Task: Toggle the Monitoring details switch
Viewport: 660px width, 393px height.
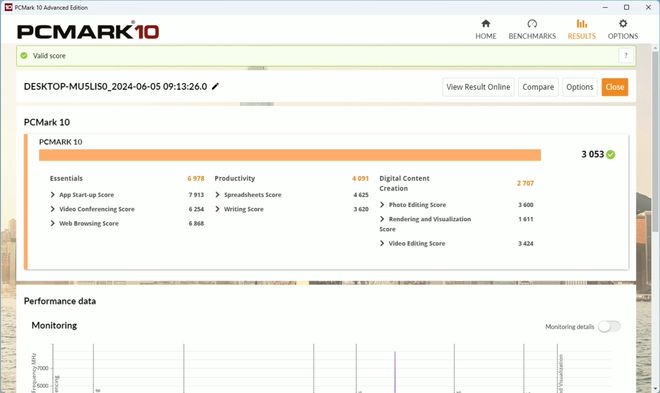Action: pyautogui.click(x=609, y=327)
